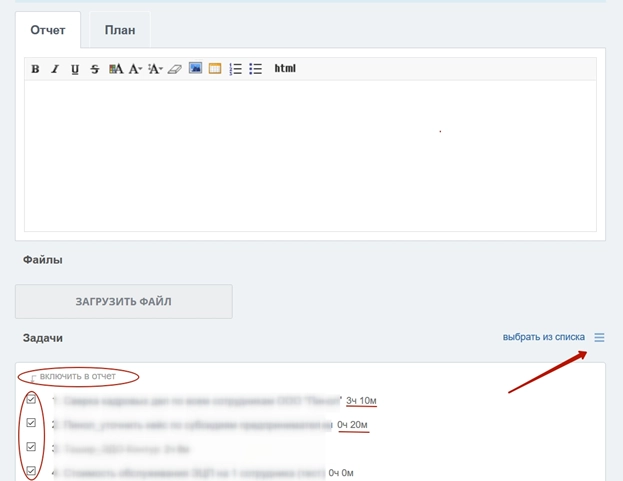Toggle bold formatting in editor toolbar
Screen dimensions: 623x481
pyautogui.click(x=35, y=69)
